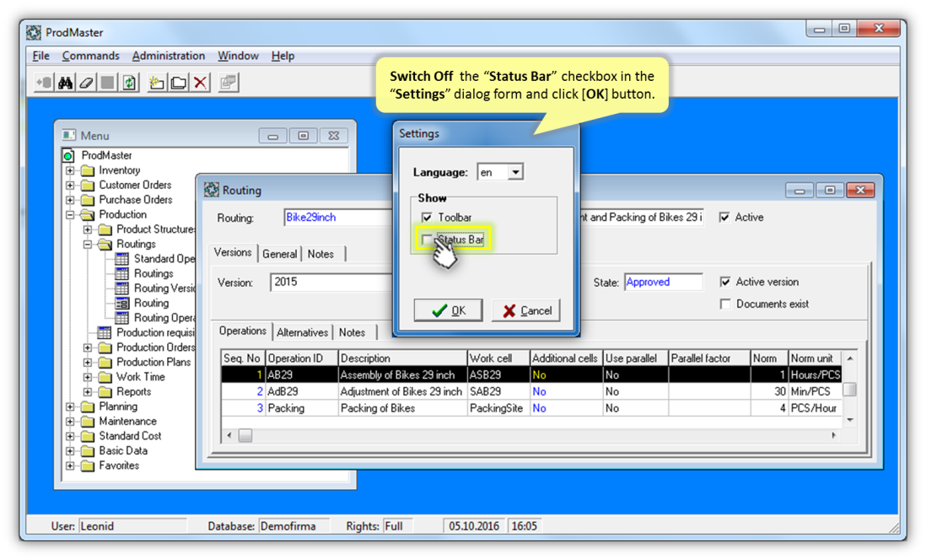Open search with the binoculars toolbar icon

[x=65, y=83]
